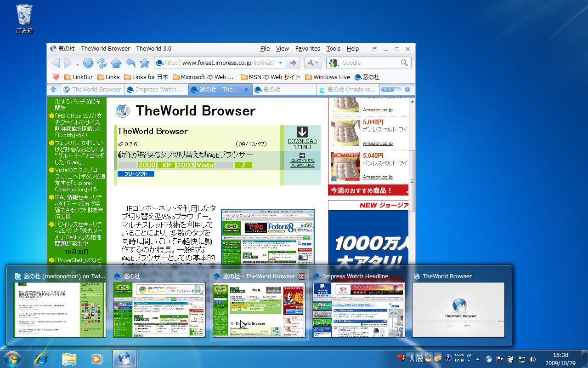The image size is (588, 368).
Task: Click the magnifier icon in the search box
Action: click(404, 63)
